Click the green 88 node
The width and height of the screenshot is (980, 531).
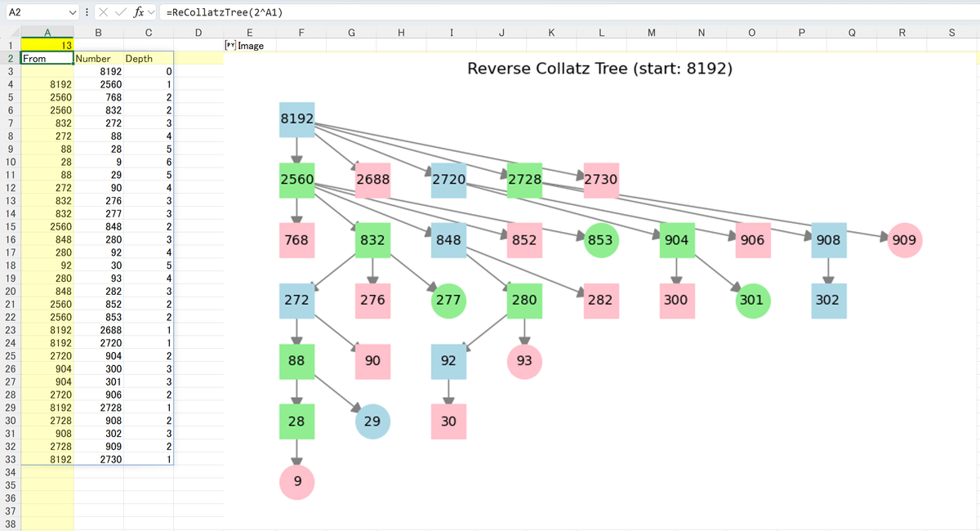296,361
